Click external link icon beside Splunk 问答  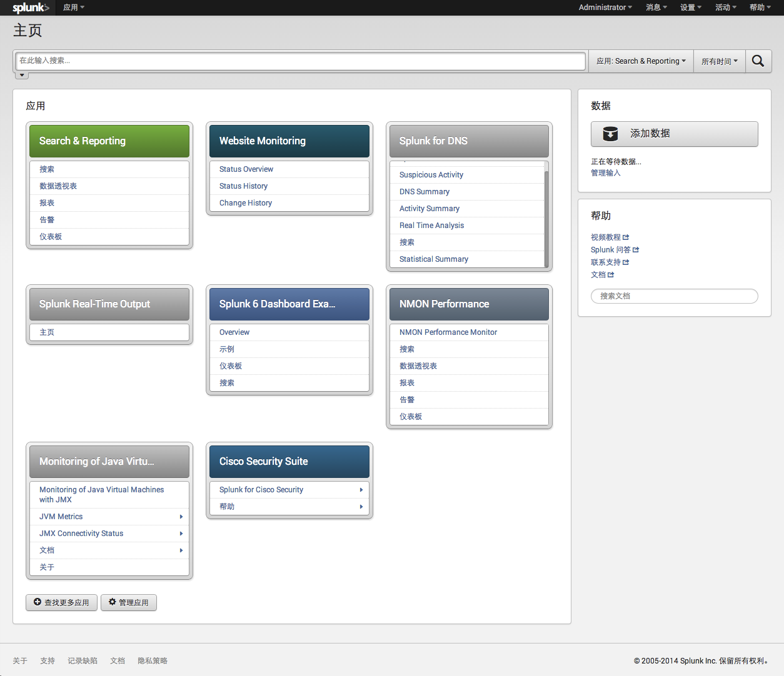[x=636, y=250]
